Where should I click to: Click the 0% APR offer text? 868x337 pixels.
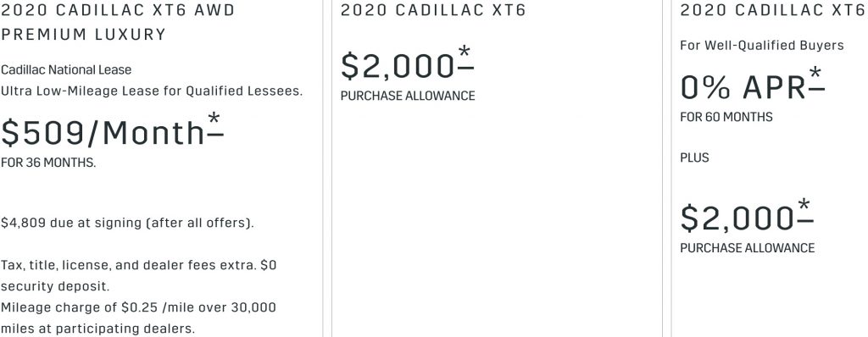pos(743,87)
